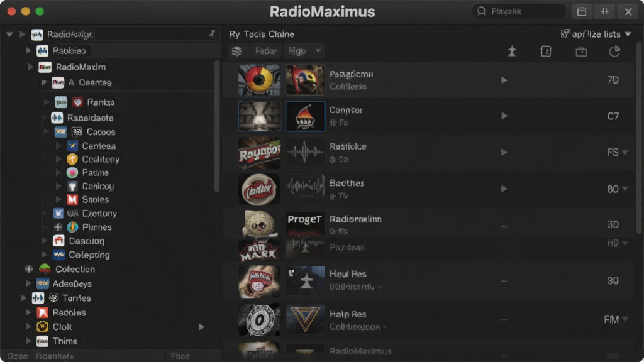The height and width of the screenshot is (362, 644).
Task: Click the stacked layers toolbar icon
Action: [236, 51]
